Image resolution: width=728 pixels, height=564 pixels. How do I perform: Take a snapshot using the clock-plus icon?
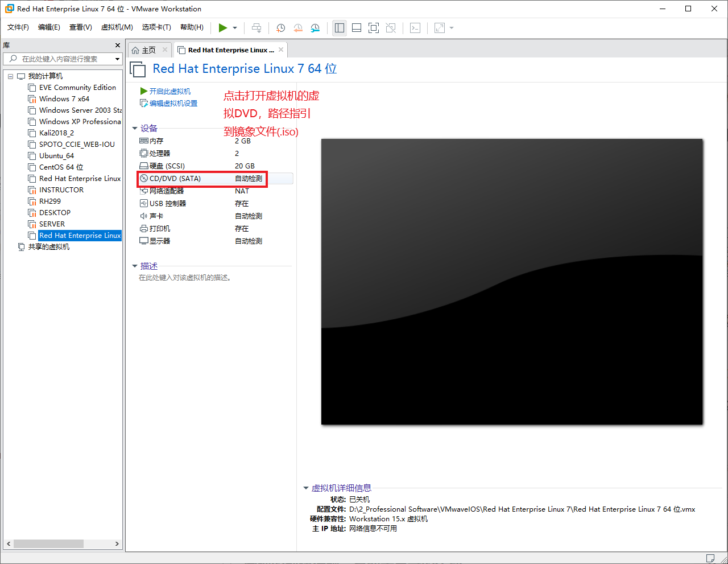tap(281, 28)
